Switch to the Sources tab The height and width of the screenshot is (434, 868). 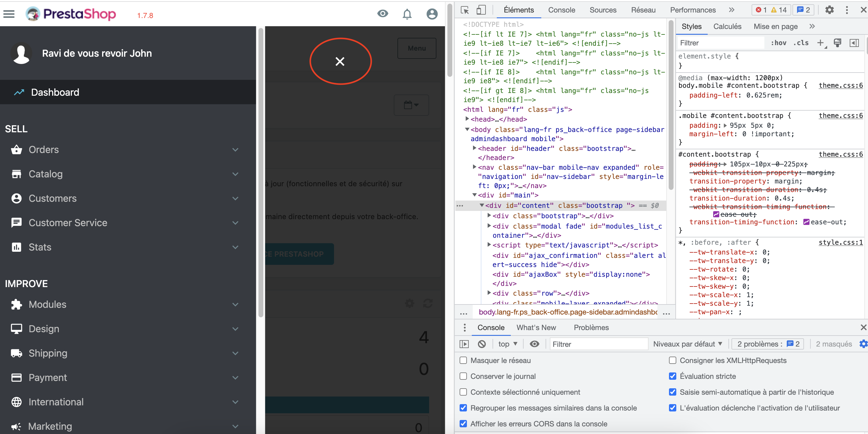pos(603,10)
